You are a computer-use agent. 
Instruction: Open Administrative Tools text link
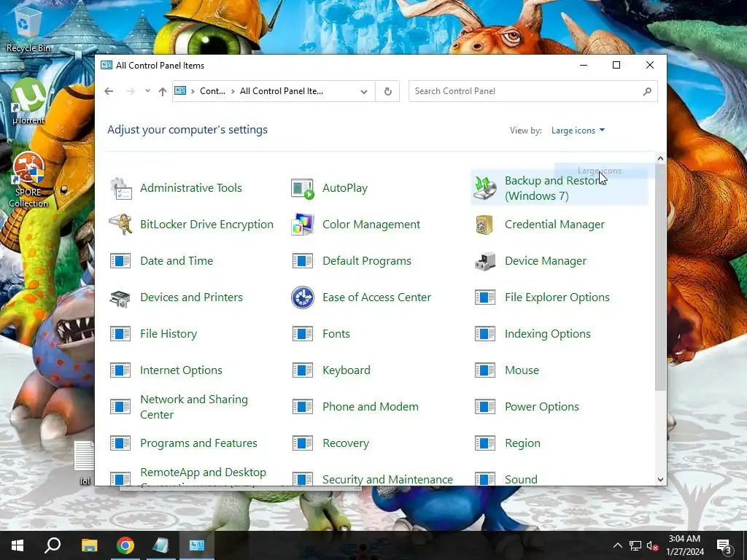(x=191, y=188)
